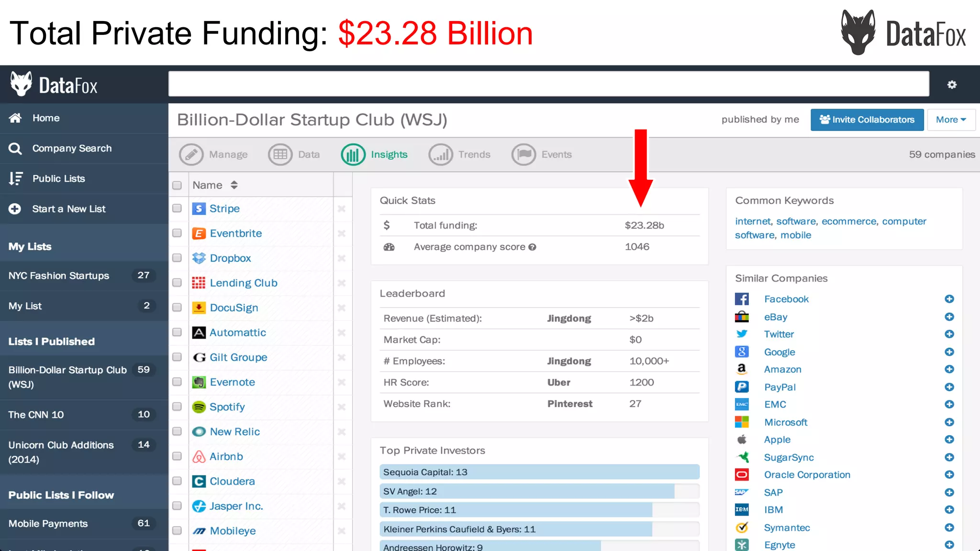Open Company Search in the sidebar
980x551 pixels.
[x=84, y=149]
